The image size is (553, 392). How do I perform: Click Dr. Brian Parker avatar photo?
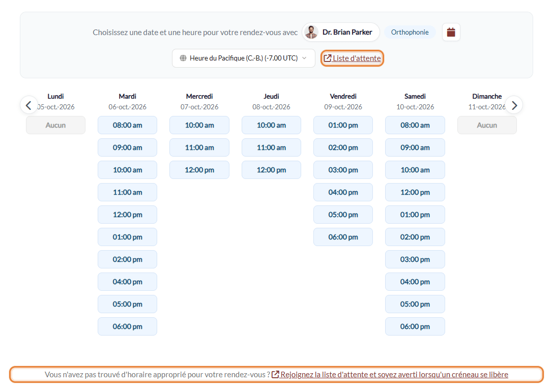pyautogui.click(x=311, y=32)
